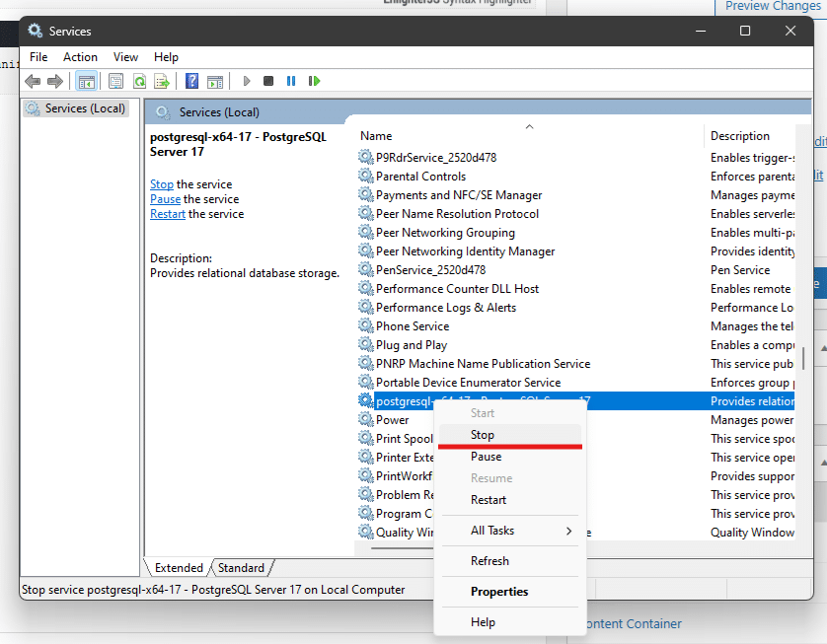Click the Start Service play icon
Viewport: 827px width, 644px height.
click(x=246, y=81)
